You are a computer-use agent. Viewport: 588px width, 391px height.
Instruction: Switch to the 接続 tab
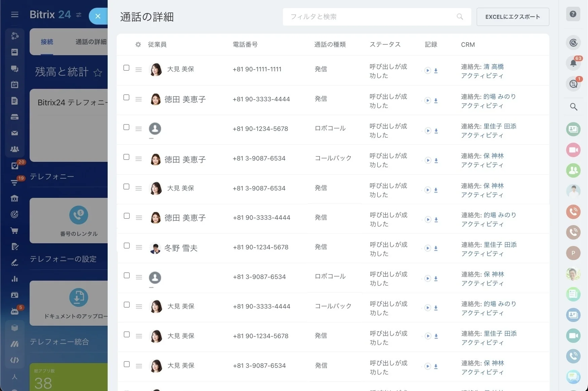47,42
